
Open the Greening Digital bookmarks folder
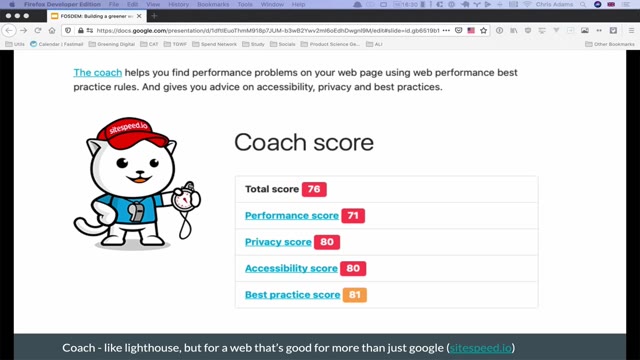click(112, 44)
